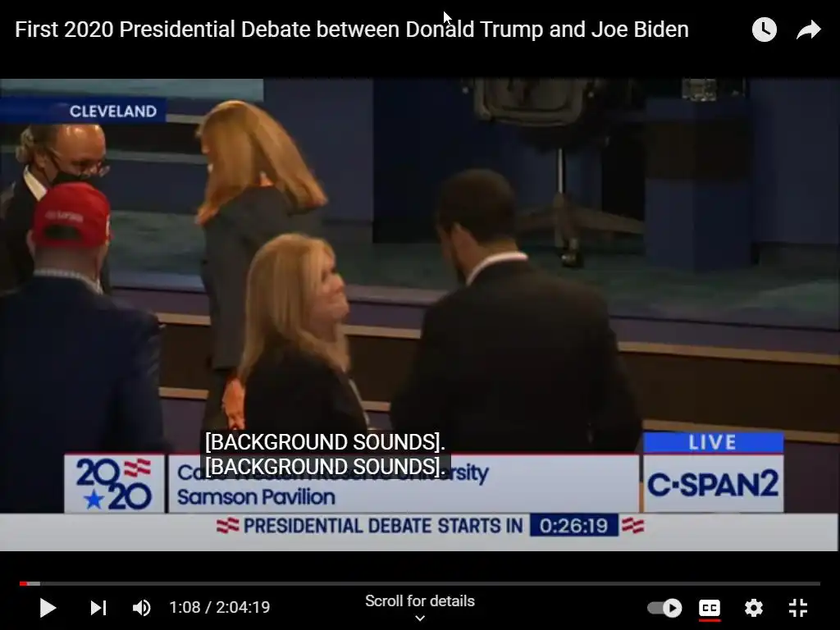The image size is (840, 630).
Task: Click the Scroll for details text
Action: pyautogui.click(x=420, y=601)
